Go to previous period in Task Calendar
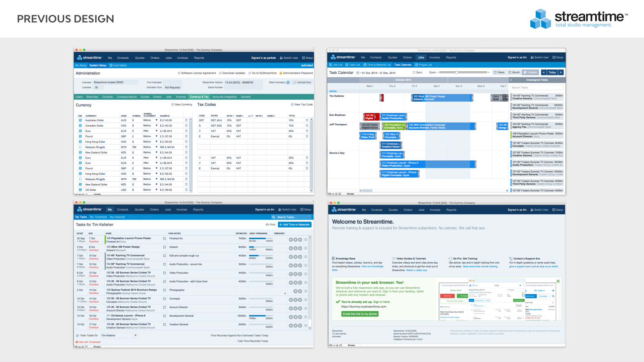Screen dimensions: 644x362 pos(544,72)
